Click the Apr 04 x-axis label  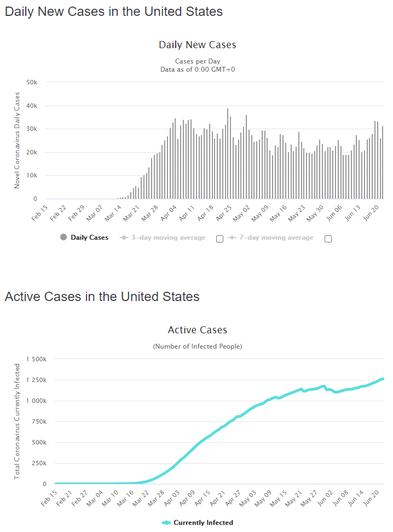click(x=169, y=213)
